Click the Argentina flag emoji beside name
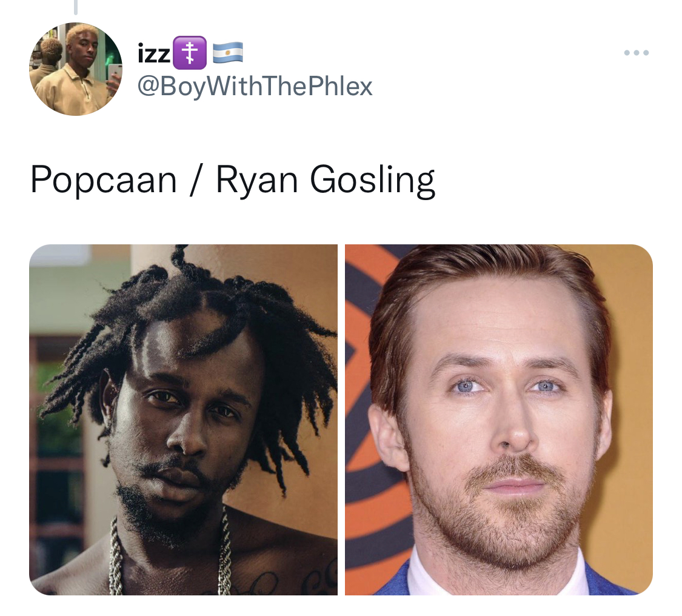Image resolution: width=682 pixels, height=616 pixels. [227, 53]
